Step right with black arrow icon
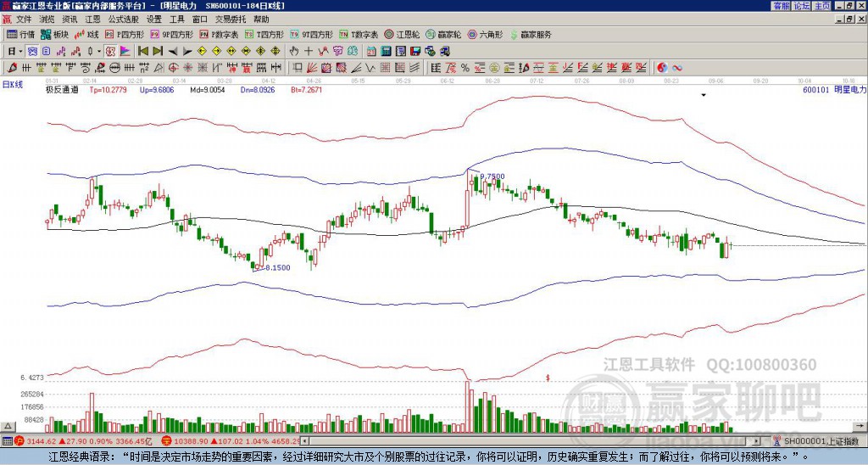The height and width of the screenshot is (465, 868). point(187,51)
